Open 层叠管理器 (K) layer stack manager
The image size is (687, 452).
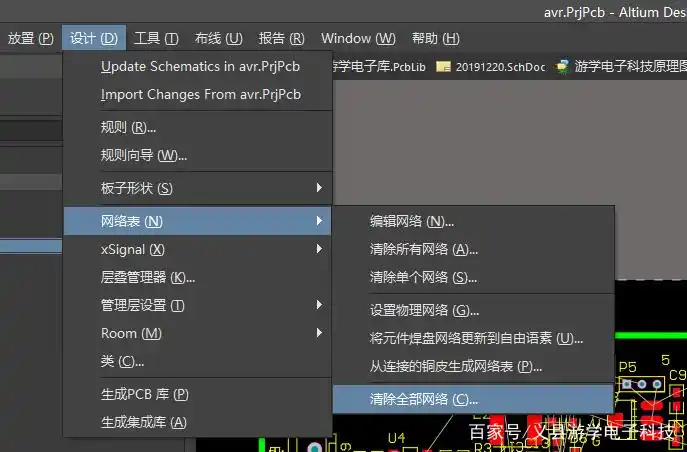[x=148, y=277]
